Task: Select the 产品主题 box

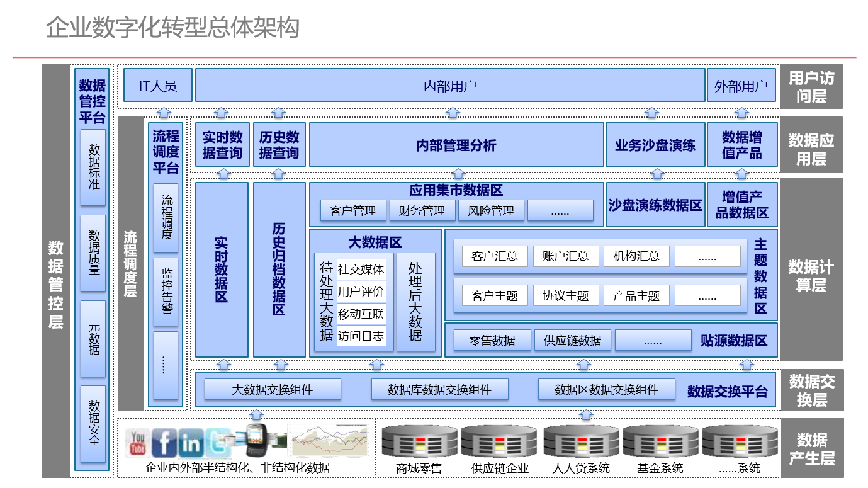Action: point(636,295)
